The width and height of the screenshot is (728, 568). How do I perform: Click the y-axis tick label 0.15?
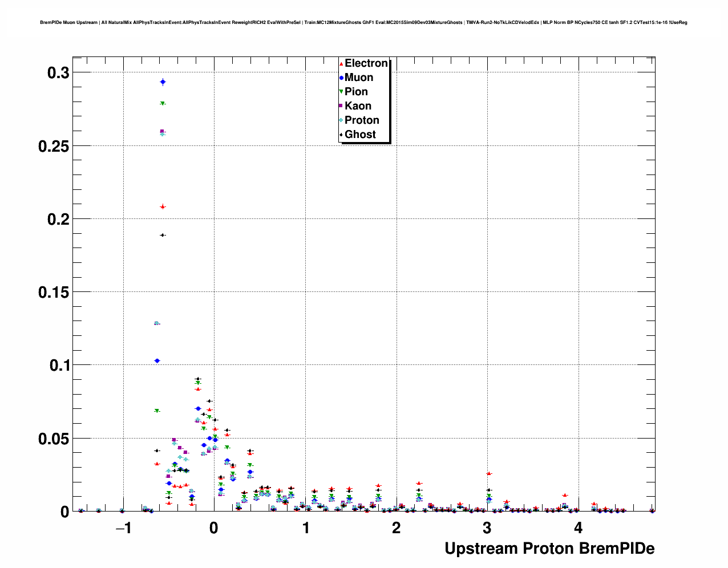[x=54, y=293]
